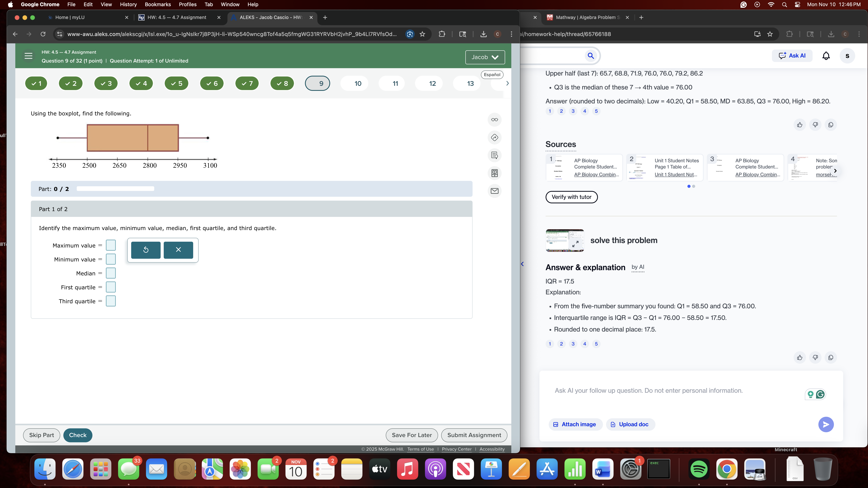Click the notification bell on the homework site
Screen dimensions: 868x488
pyautogui.click(x=826, y=56)
